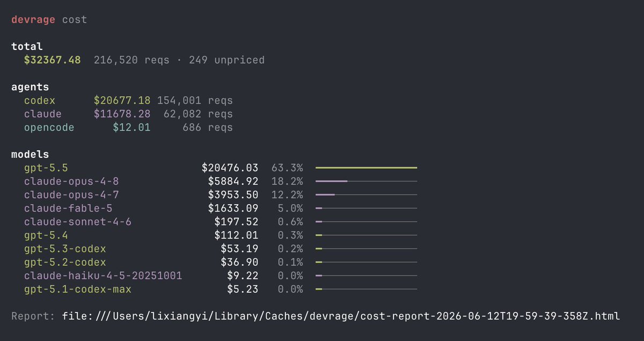Click claude cost $11678.28
The height and width of the screenshot is (341, 644).
122,114
